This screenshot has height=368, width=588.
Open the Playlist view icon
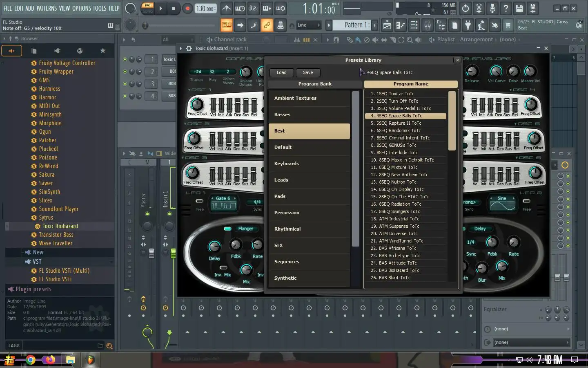(387, 25)
